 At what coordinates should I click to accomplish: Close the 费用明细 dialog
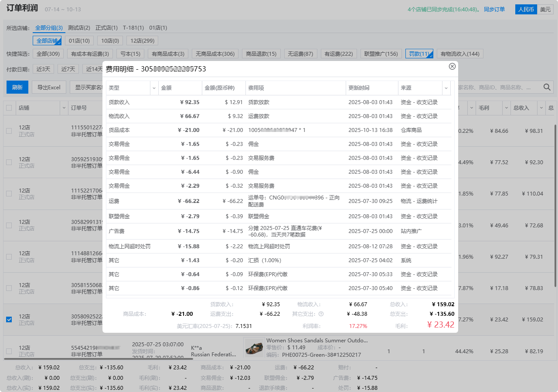point(452,66)
